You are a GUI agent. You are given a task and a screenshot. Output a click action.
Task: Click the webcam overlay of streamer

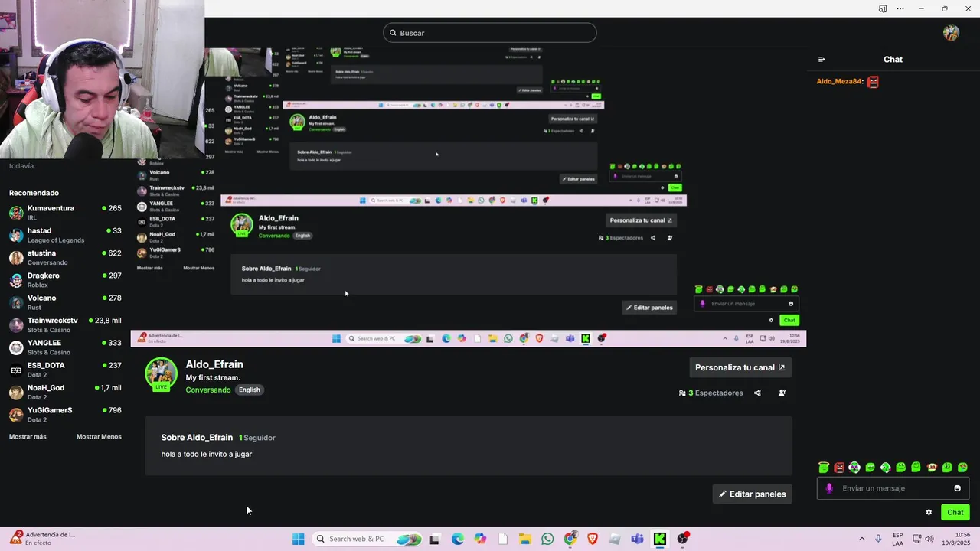click(x=102, y=79)
